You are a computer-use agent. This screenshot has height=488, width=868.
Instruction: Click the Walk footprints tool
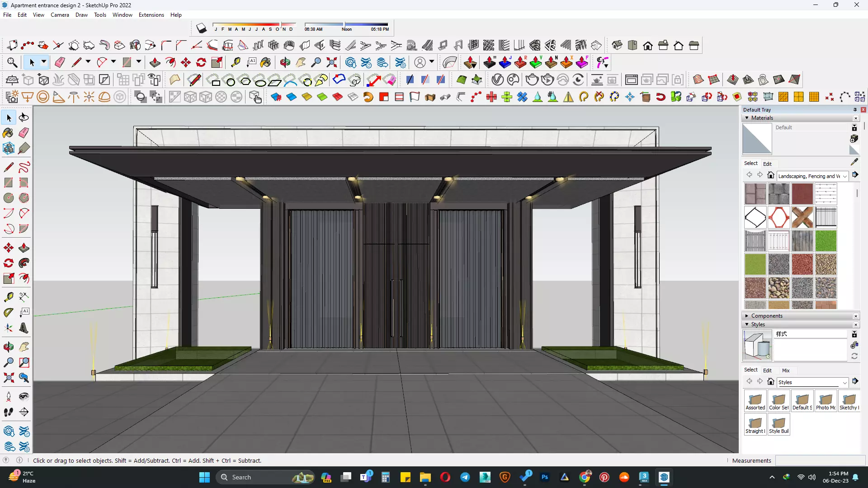coord(9,412)
